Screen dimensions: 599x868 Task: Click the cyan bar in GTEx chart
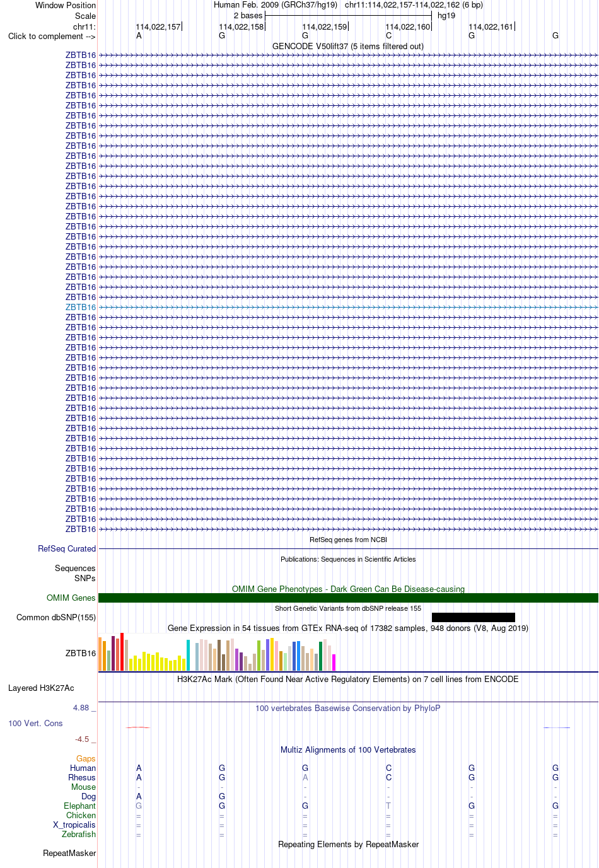pyautogui.click(x=188, y=655)
